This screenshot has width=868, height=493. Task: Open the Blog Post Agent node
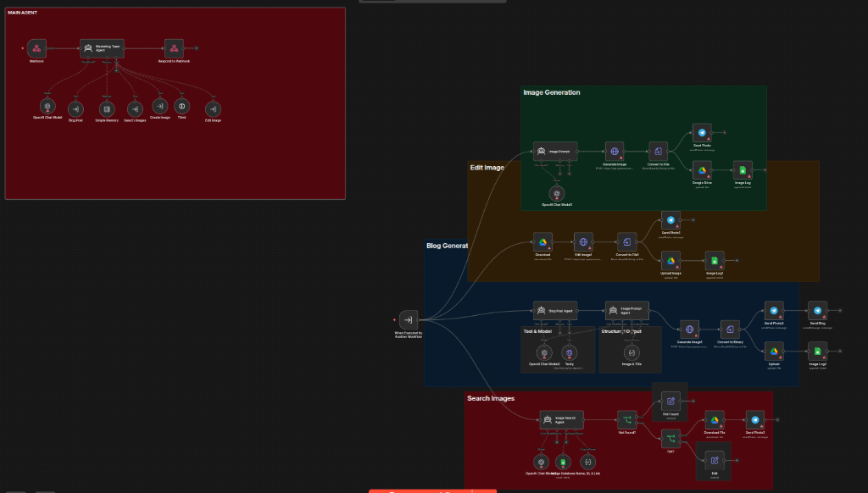tap(555, 310)
